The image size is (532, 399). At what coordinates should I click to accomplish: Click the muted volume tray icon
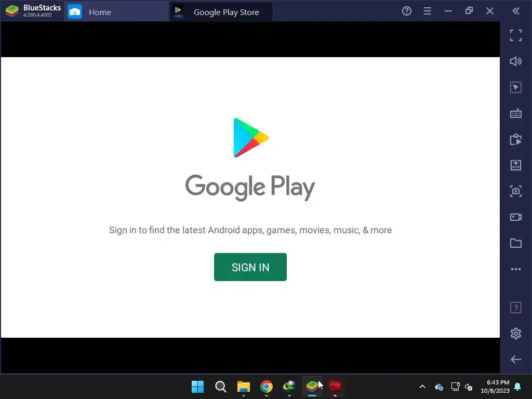[x=469, y=387]
